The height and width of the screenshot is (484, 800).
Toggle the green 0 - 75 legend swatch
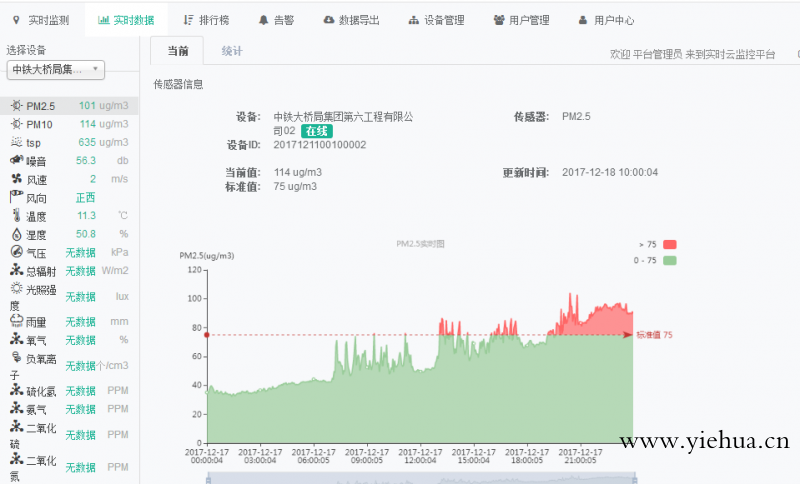[669, 260]
